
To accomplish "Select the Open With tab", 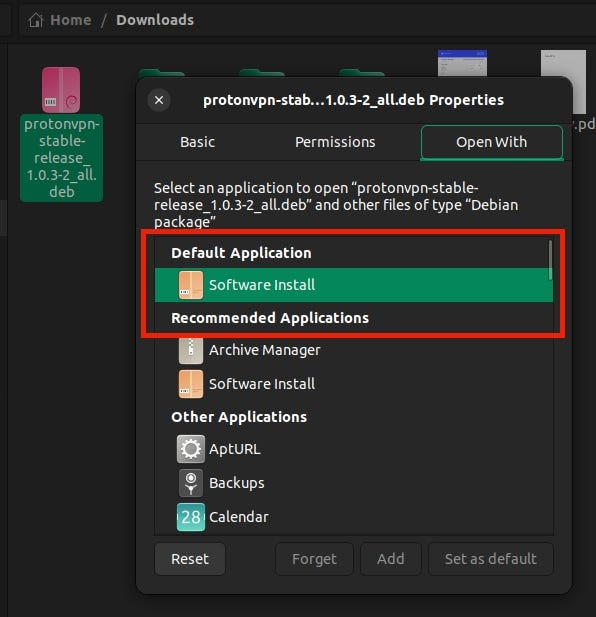I will tap(492, 142).
